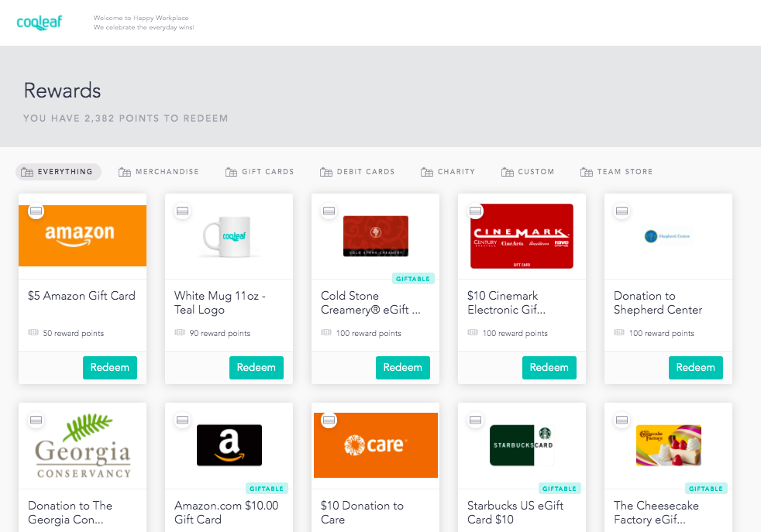
Task: Click the '$10 Cinemark Electronic Gif...' title
Action: click(x=506, y=303)
